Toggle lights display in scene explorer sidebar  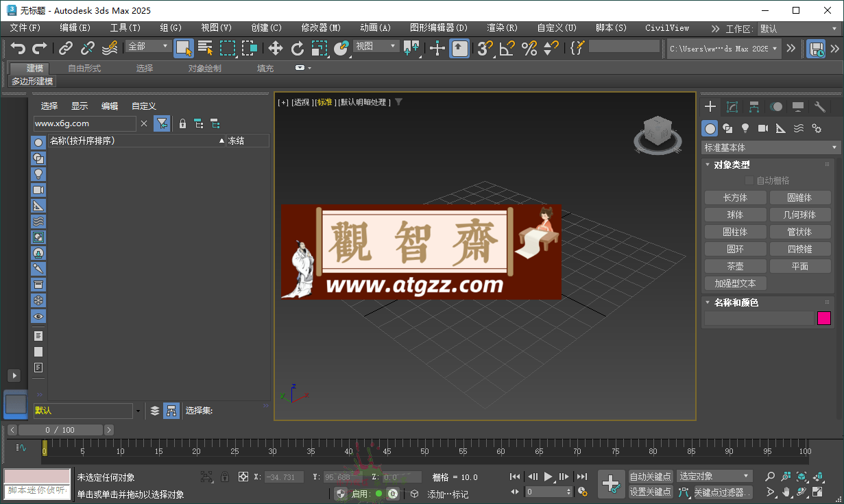38,173
